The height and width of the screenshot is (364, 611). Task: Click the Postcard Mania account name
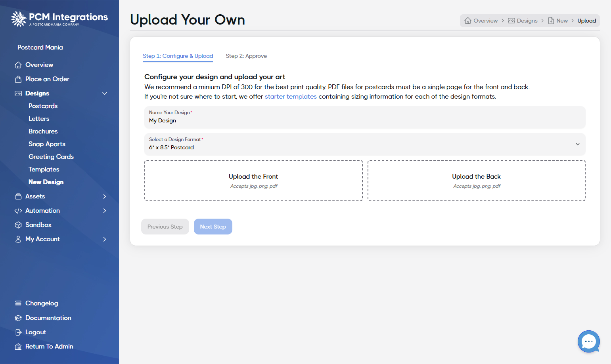click(x=40, y=48)
